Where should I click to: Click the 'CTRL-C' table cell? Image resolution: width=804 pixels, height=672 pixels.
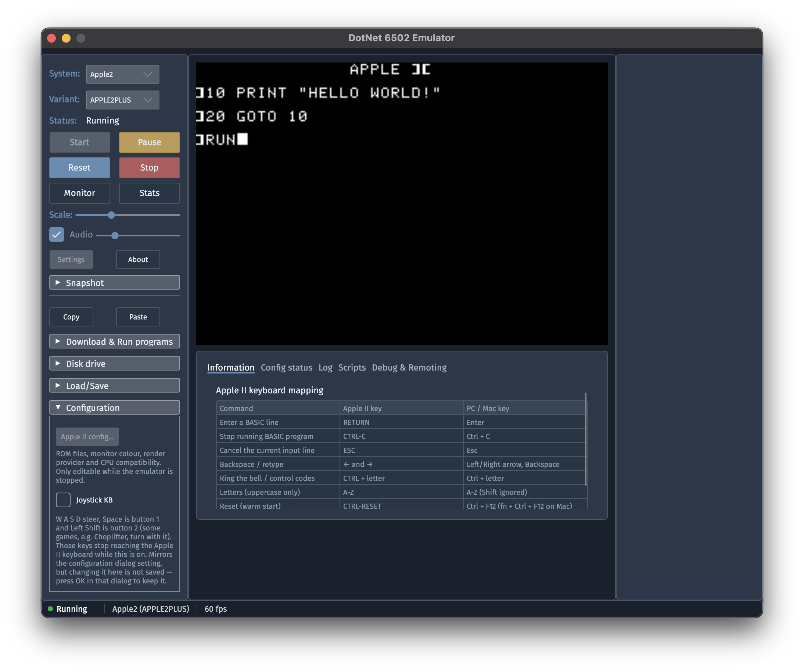pyautogui.click(x=401, y=436)
